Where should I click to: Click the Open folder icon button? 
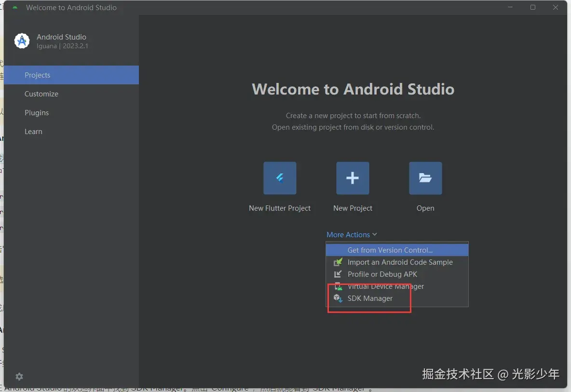425,178
